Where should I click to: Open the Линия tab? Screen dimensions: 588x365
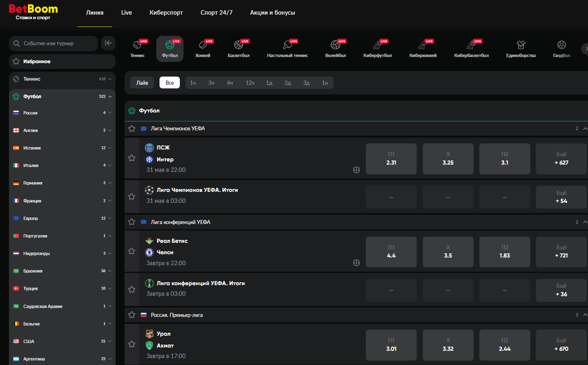[x=95, y=13]
